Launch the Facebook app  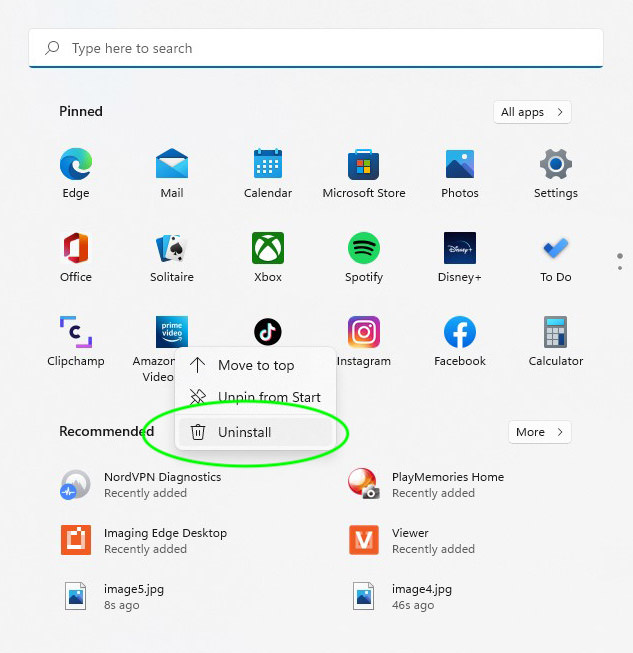coord(459,341)
